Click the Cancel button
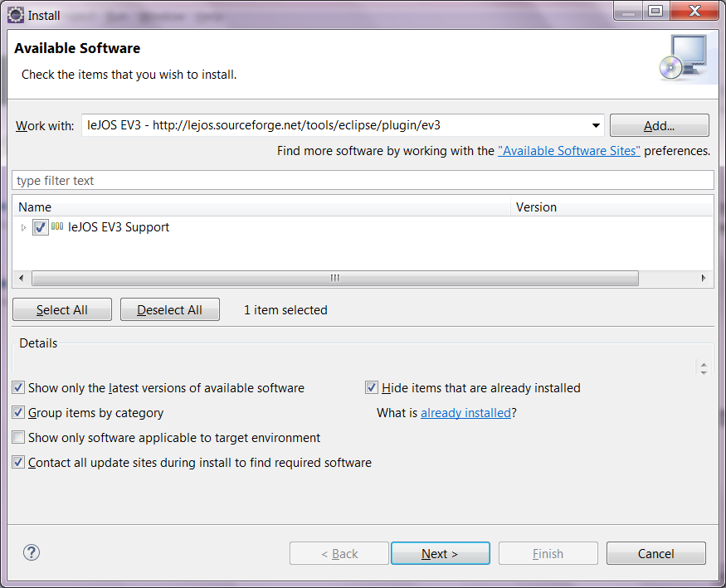This screenshot has height=588, width=726. [x=656, y=553]
